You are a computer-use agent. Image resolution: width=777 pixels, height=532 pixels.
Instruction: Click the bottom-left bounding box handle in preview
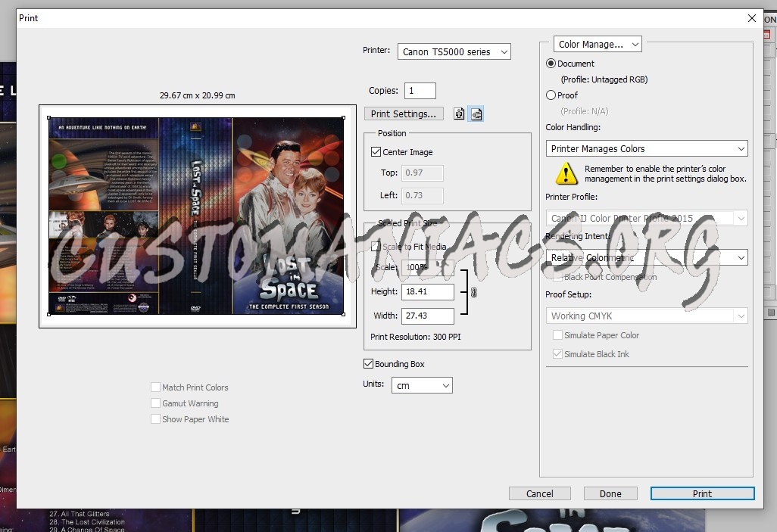point(48,314)
